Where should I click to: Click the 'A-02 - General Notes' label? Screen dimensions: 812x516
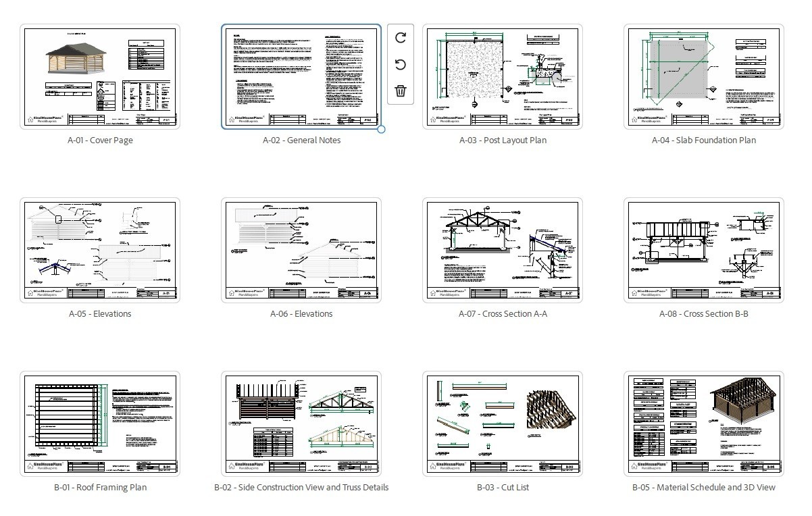301,140
